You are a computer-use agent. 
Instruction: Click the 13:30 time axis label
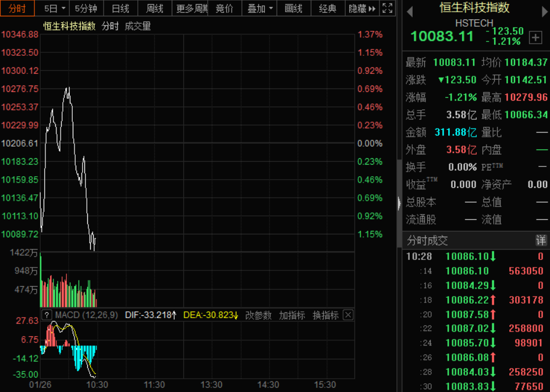coord(211,384)
